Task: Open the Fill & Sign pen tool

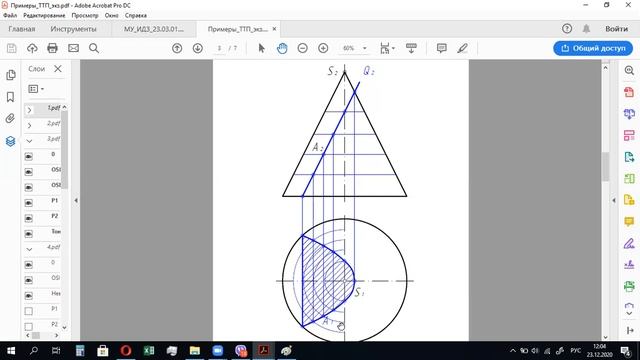Action: (629, 243)
